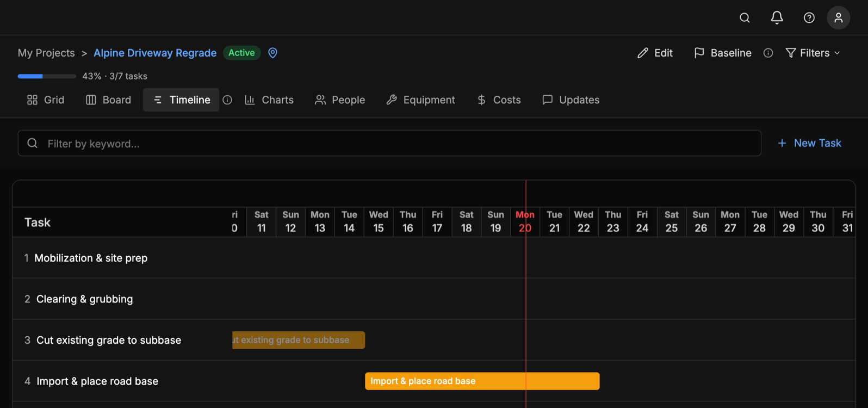The height and width of the screenshot is (408, 868).
Task: Set Baseline with flag button
Action: (x=723, y=53)
